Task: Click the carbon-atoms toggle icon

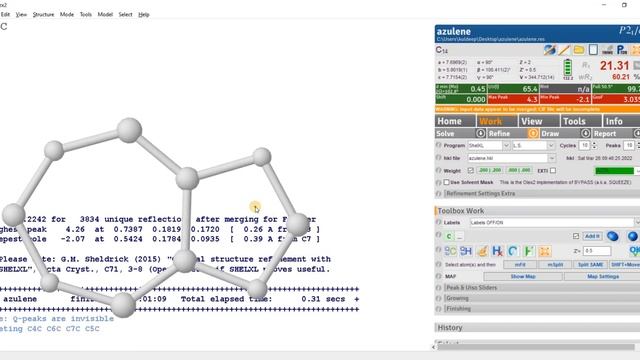Action: point(451,251)
